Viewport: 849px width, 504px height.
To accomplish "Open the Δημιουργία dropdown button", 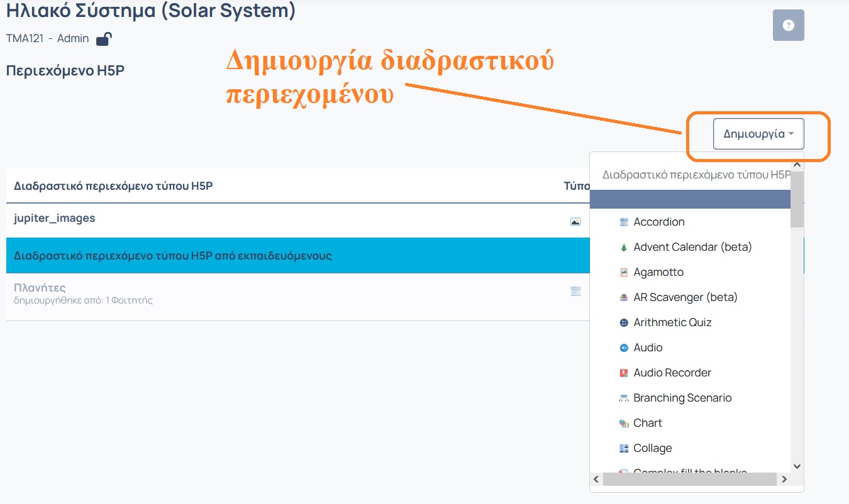I will (x=758, y=134).
